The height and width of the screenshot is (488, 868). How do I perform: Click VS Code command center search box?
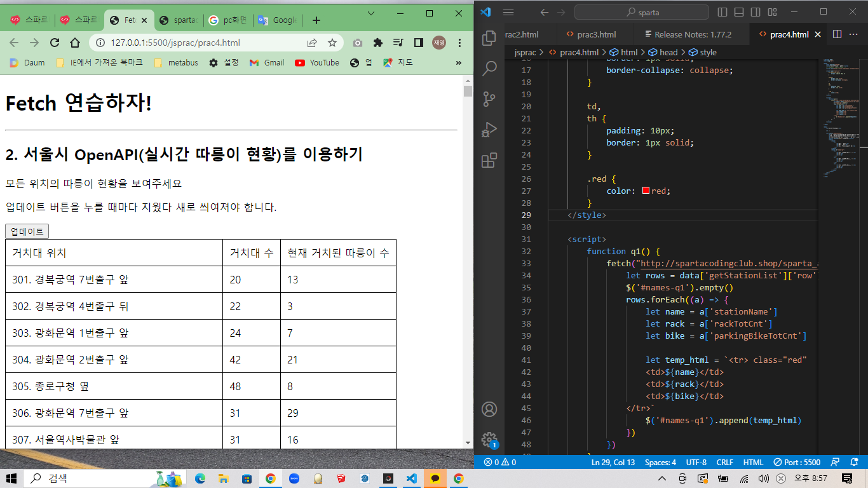click(642, 12)
